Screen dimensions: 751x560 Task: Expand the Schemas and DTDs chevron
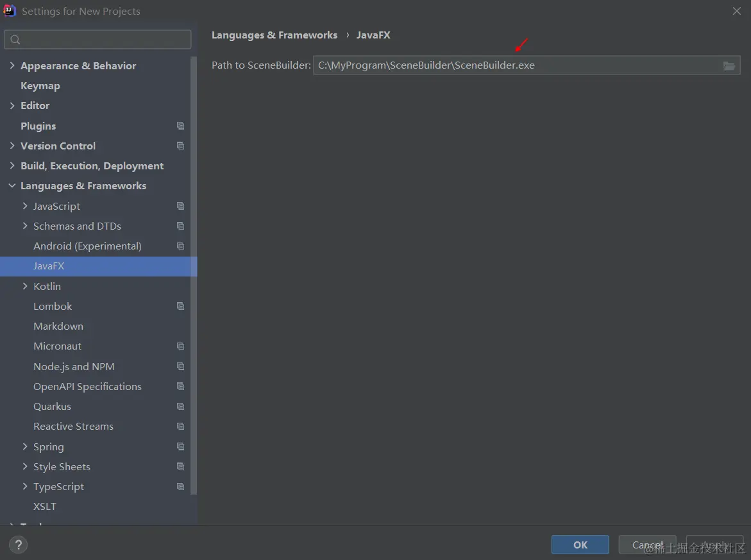point(25,226)
